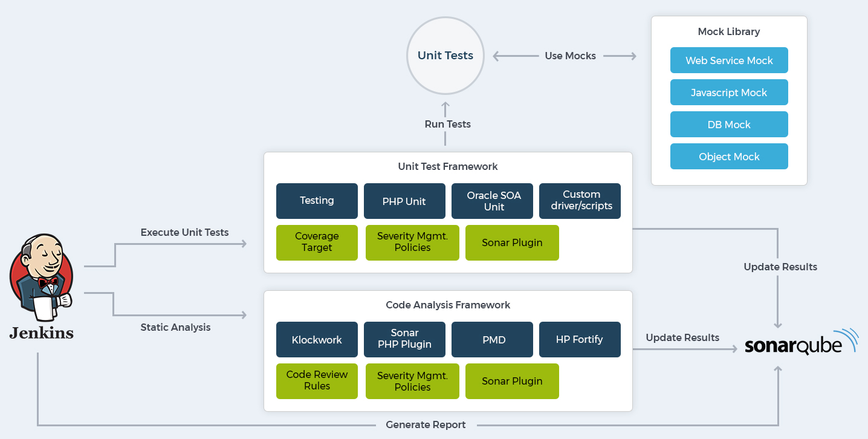Click the Unit Test Framework heading
The height and width of the screenshot is (439, 868).
pos(448,166)
